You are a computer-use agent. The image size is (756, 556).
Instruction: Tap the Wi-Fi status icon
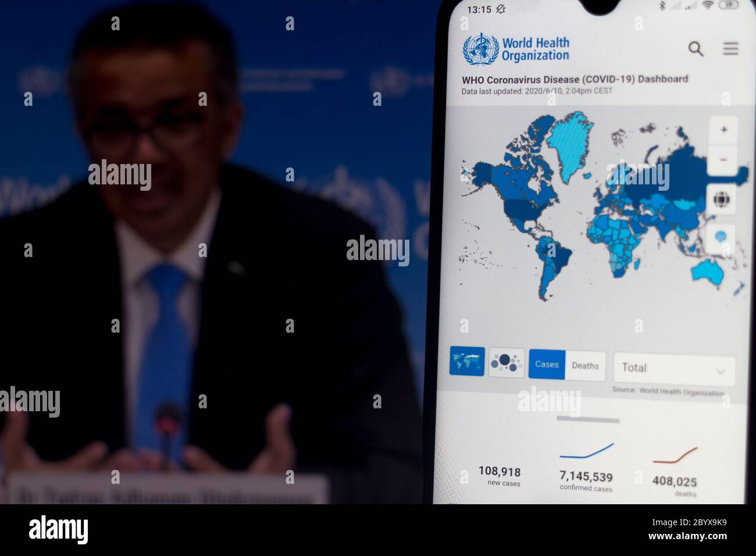coord(708,6)
